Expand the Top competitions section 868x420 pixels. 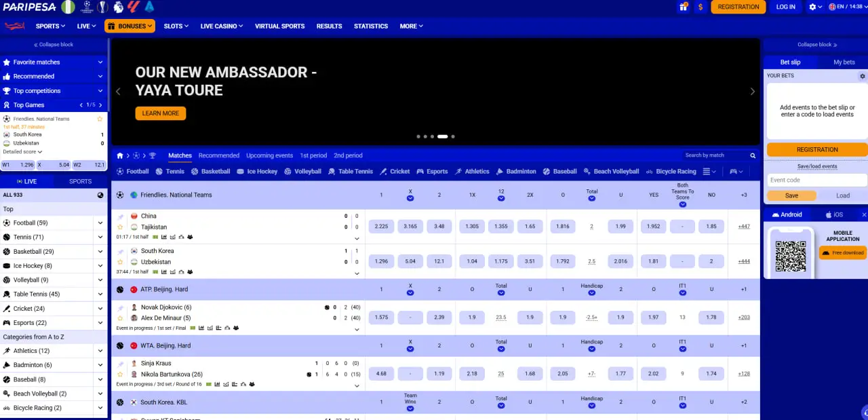(x=54, y=91)
